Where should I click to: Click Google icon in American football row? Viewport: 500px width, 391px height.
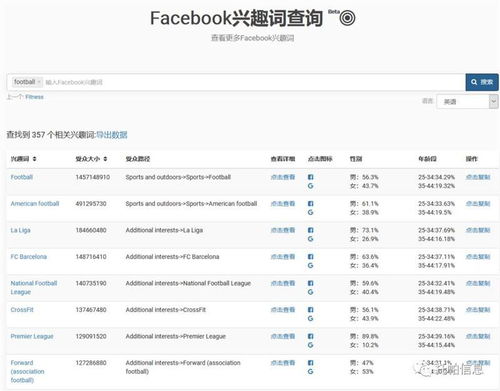(310, 212)
